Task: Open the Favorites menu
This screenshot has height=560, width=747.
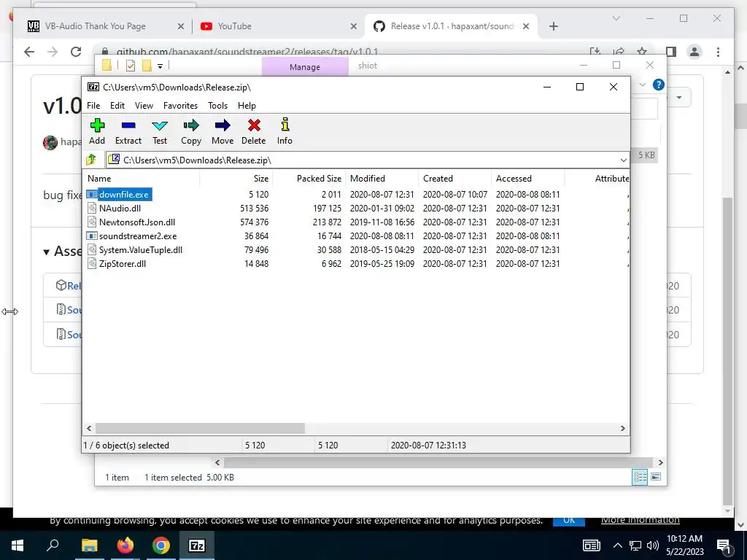Action: tap(181, 106)
